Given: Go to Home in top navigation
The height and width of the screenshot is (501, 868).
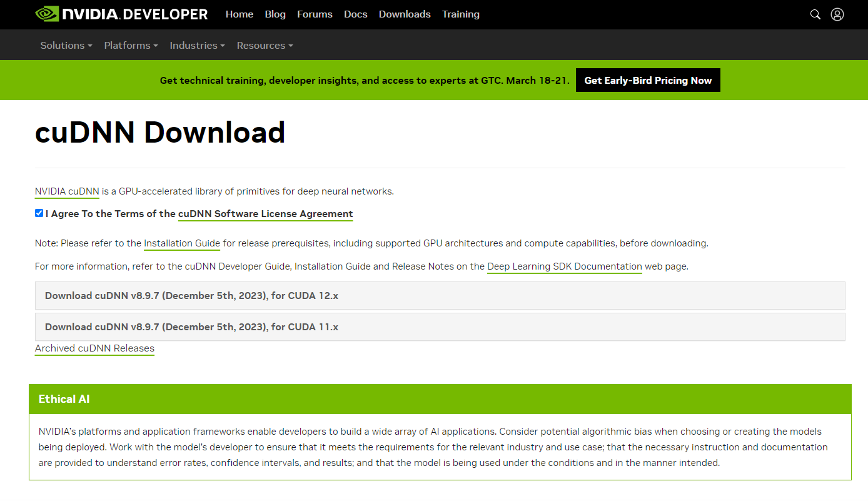Looking at the screenshot, I should [x=240, y=14].
